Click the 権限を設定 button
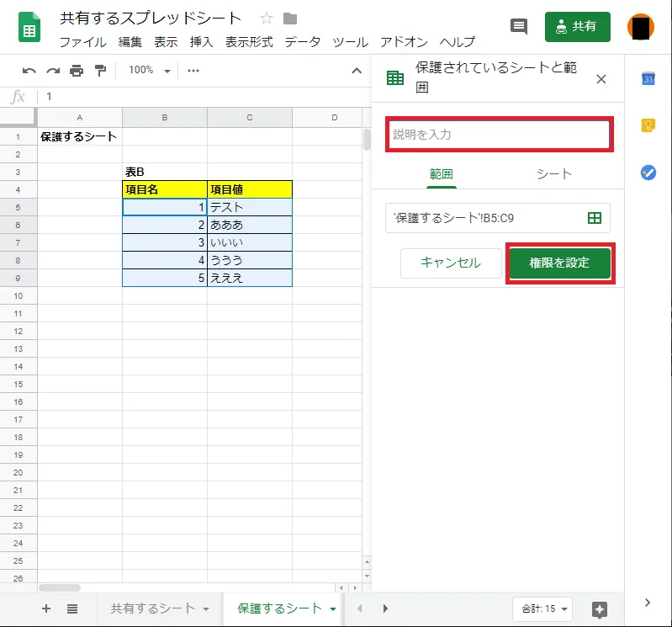Image resolution: width=672 pixels, height=627 pixels. 559,263
